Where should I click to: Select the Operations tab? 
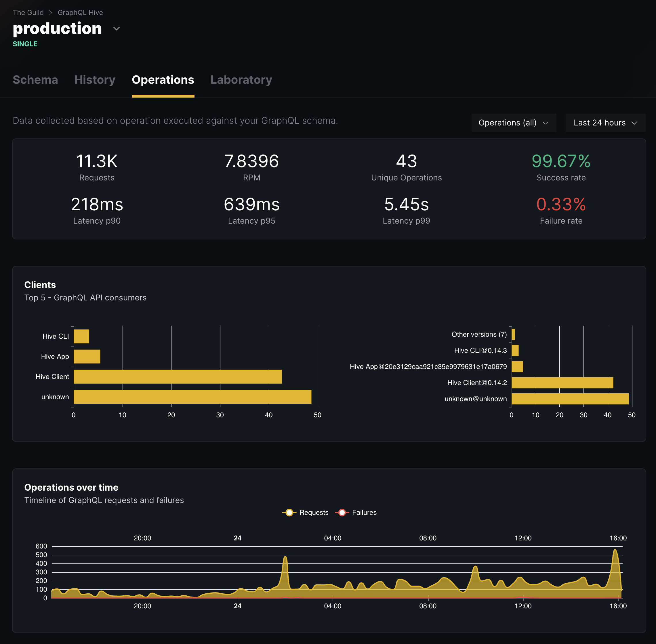pos(163,80)
